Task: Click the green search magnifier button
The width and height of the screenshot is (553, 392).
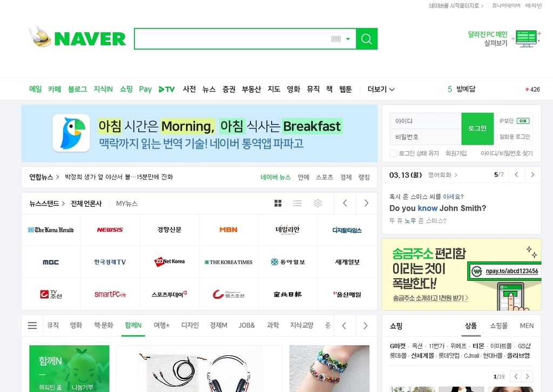Action: point(367,39)
